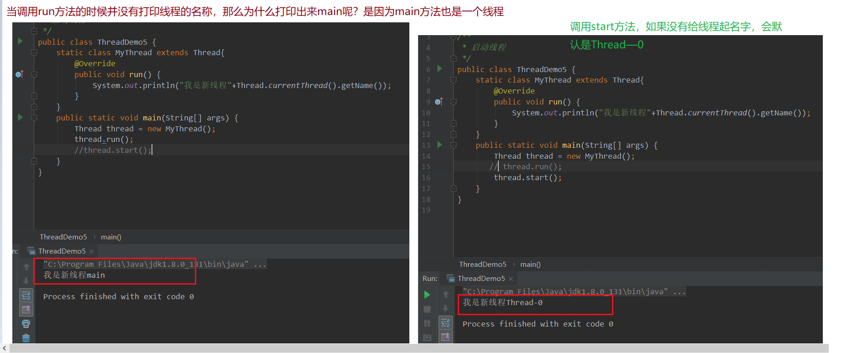Close ThreadDemo5 run tab in left panel
Screen dimensions: 868x353
click(x=92, y=251)
